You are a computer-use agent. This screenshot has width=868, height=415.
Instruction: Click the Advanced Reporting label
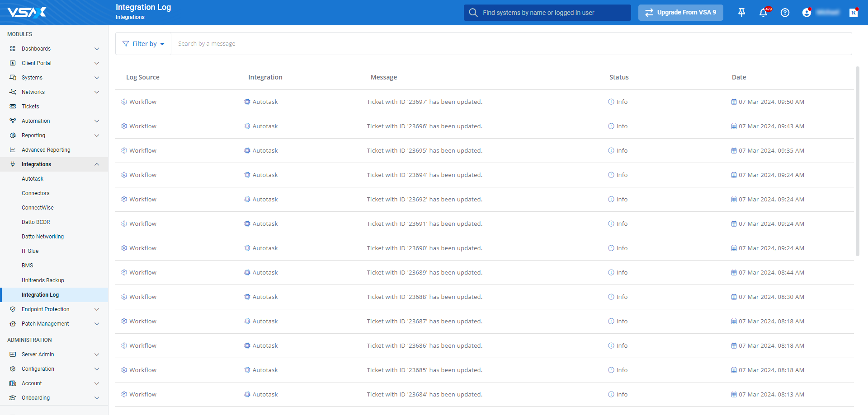(46, 150)
